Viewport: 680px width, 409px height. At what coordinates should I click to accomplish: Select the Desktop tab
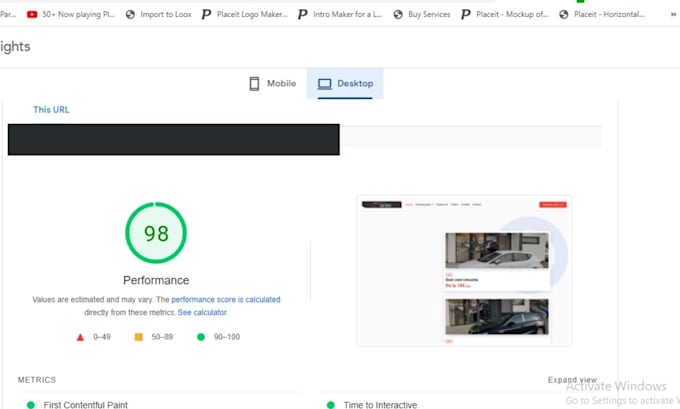click(x=345, y=83)
